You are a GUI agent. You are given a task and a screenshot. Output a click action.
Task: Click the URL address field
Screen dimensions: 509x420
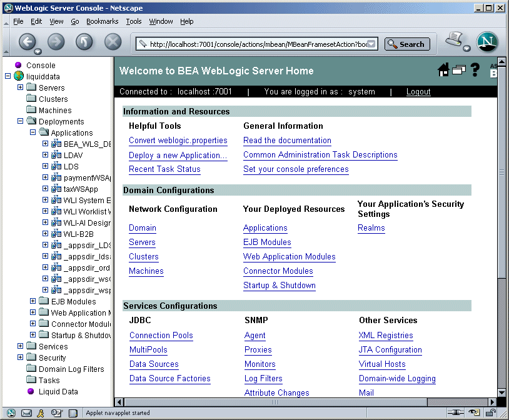256,44
